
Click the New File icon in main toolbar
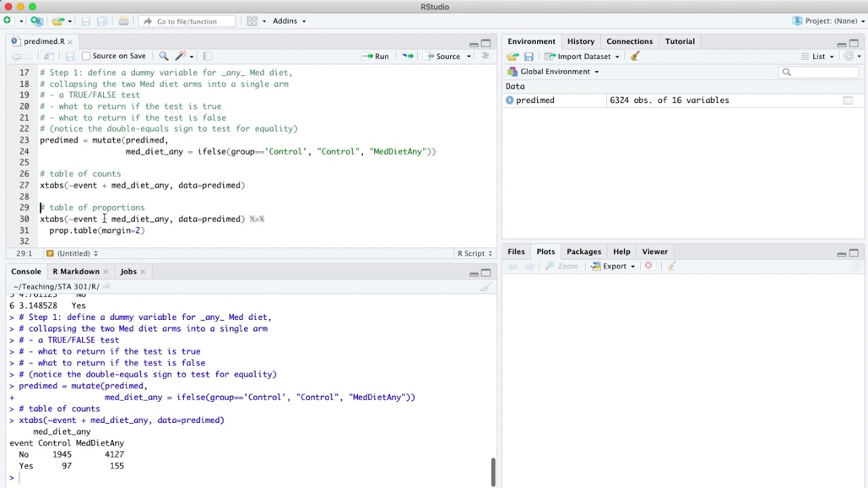7,21
